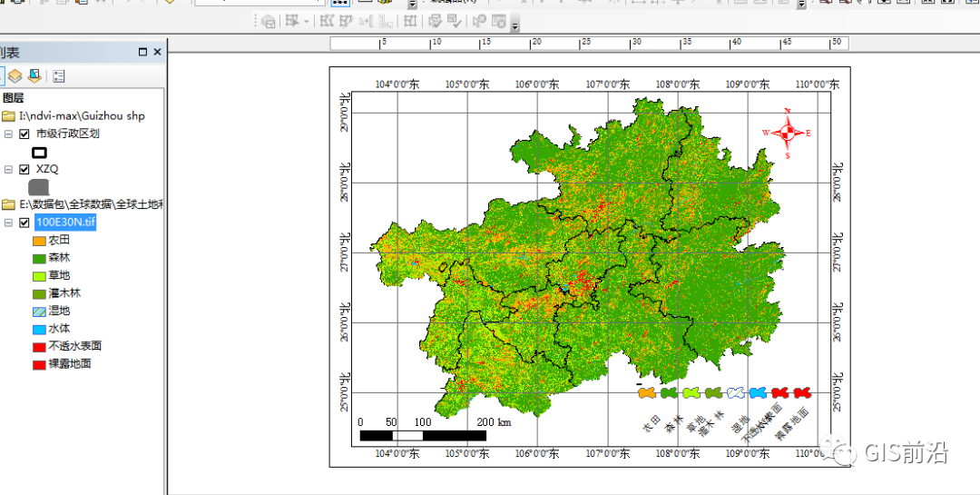Select the 图层 data frame heading

(13, 97)
